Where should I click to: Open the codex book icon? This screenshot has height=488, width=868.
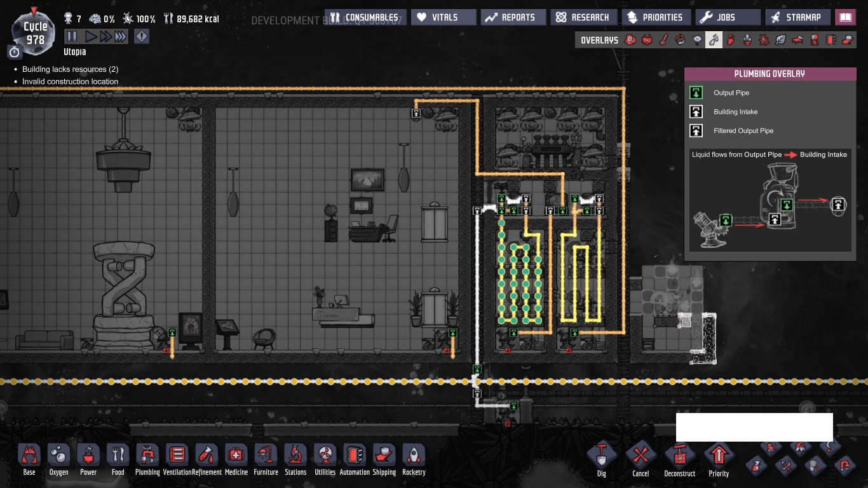pyautogui.click(x=845, y=17)
